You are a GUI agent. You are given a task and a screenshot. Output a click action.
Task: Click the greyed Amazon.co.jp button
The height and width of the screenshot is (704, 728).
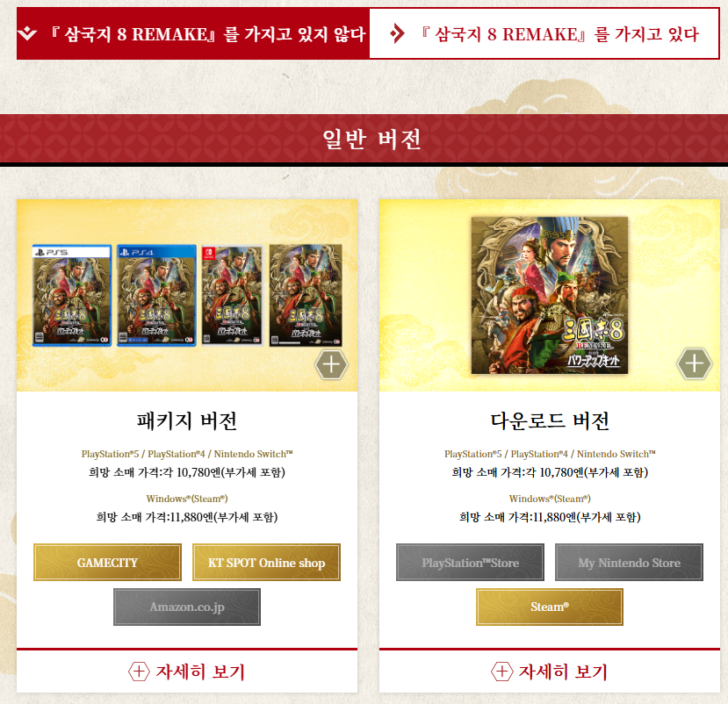[187, 607]
